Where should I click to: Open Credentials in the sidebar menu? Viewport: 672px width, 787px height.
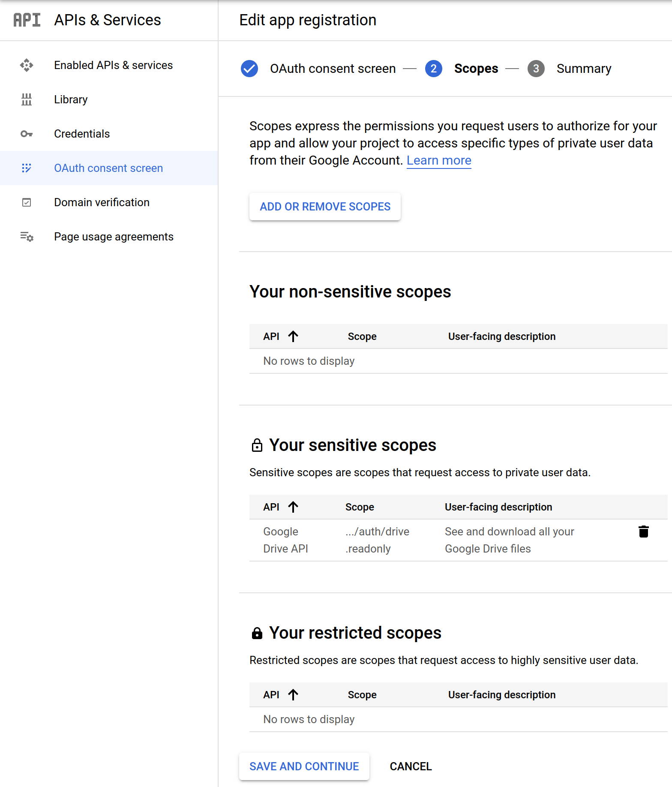82,134
